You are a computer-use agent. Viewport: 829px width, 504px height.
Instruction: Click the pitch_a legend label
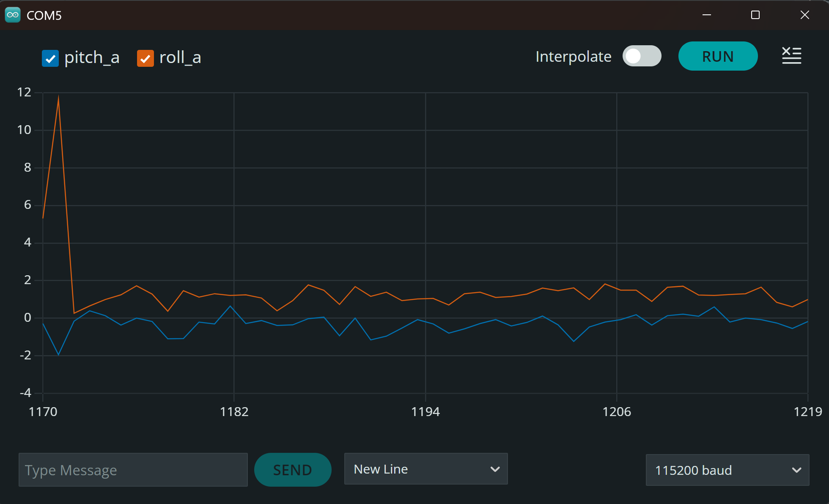[x=92, y=58]
